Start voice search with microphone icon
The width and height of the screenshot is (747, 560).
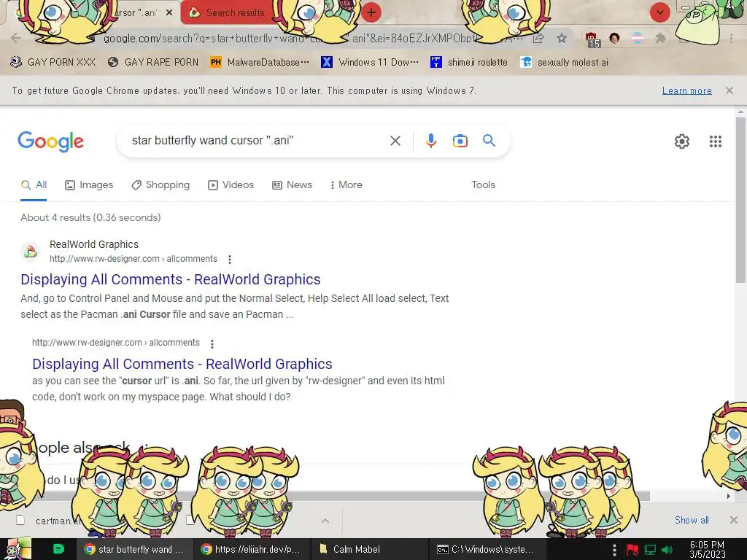[430, 141]
